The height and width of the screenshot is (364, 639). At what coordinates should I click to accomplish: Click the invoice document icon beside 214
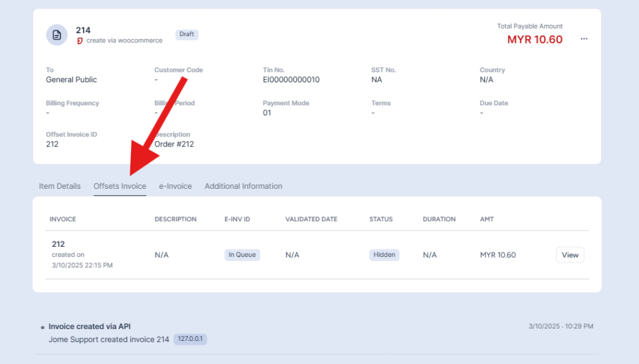coord(57,35)
